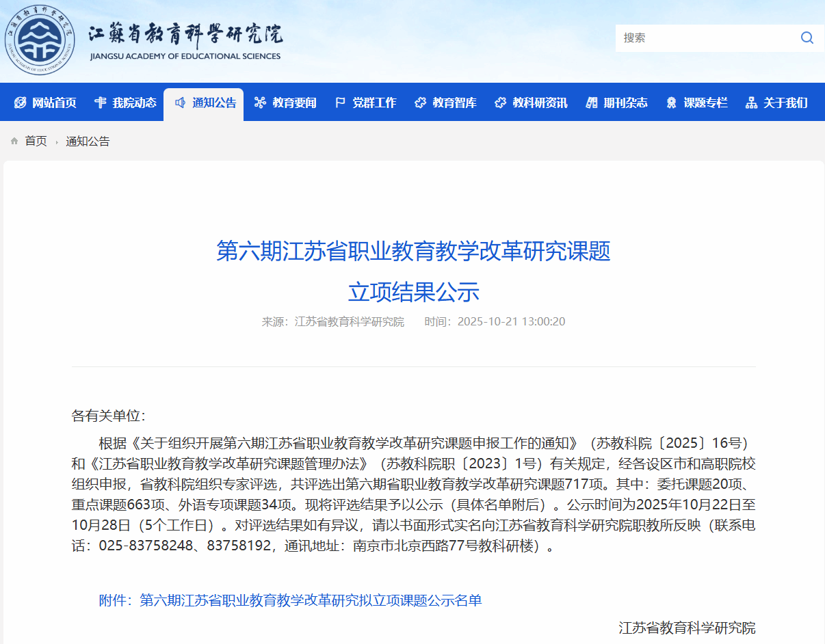Click the flag icon beside 党群工作
The width and height of the screenshot is (825, 644).
click(x=340, y=103)
